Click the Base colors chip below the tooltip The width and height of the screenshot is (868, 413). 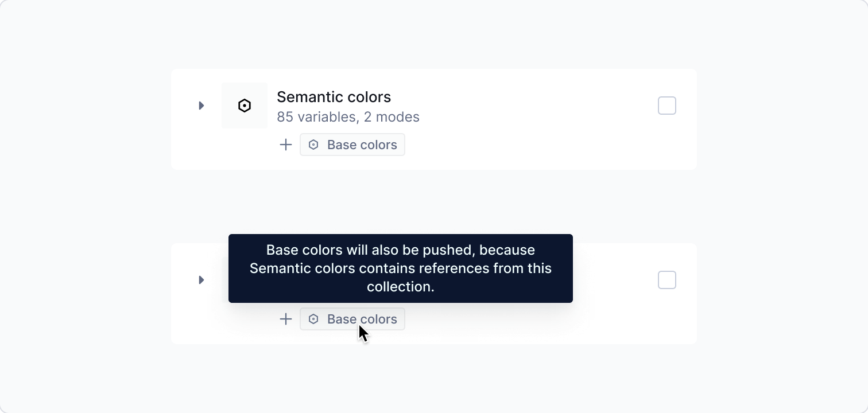pyautogui.click(x=352, y=319)
